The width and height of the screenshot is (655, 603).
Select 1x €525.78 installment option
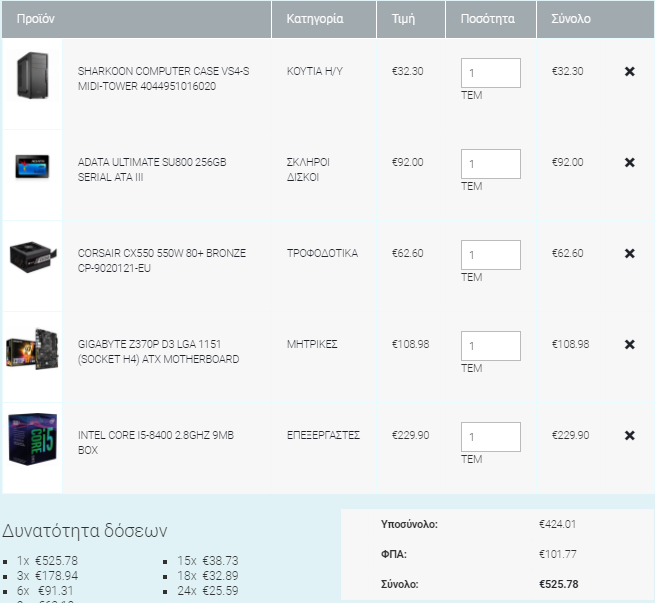click(x=47, y=561)
